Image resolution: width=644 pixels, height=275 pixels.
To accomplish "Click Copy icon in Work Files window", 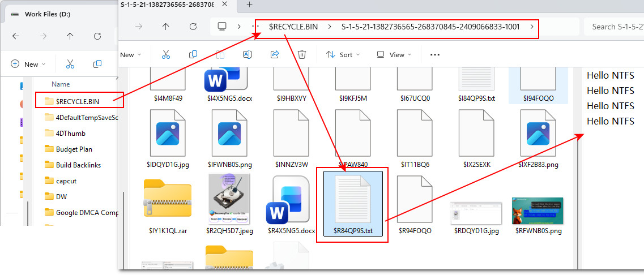I will [97, 64].
